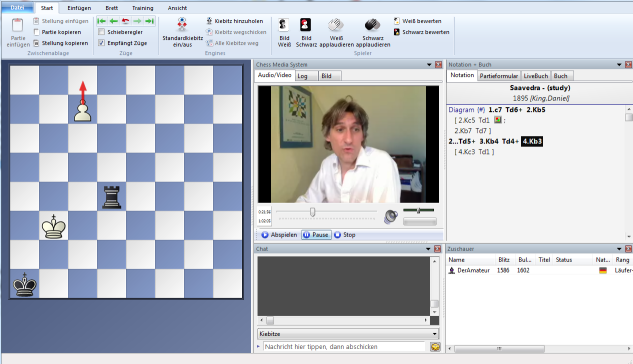The height and width of the screenshot is (364, 633).
Task: Click the Diagram link in notation
Action: click(x=461, y=110)
